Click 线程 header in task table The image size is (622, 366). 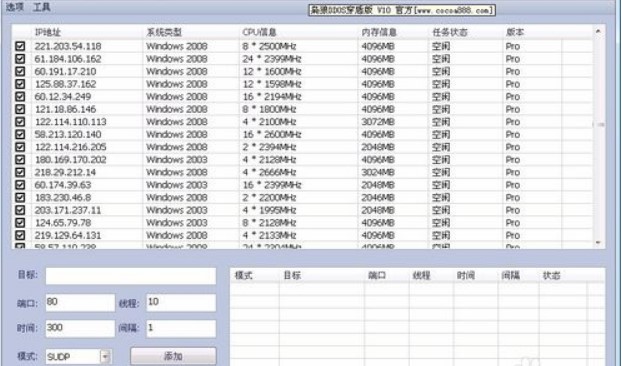pyautogui.click(x=421, y=276)
